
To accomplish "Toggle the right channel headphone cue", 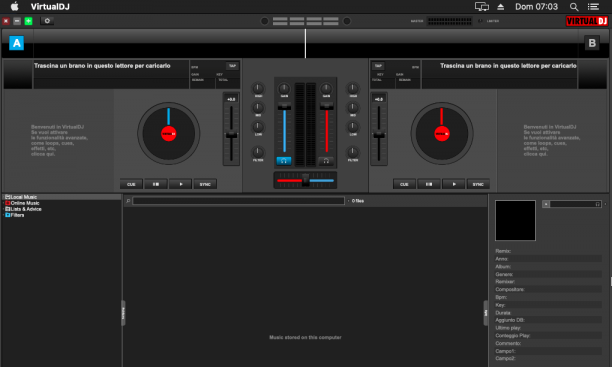I will 326,161.
